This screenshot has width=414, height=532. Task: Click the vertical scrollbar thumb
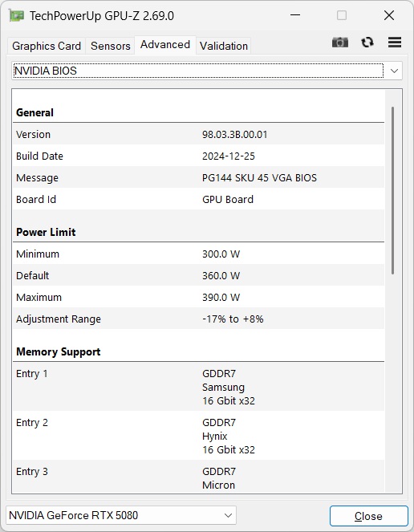tap(392, 190)
